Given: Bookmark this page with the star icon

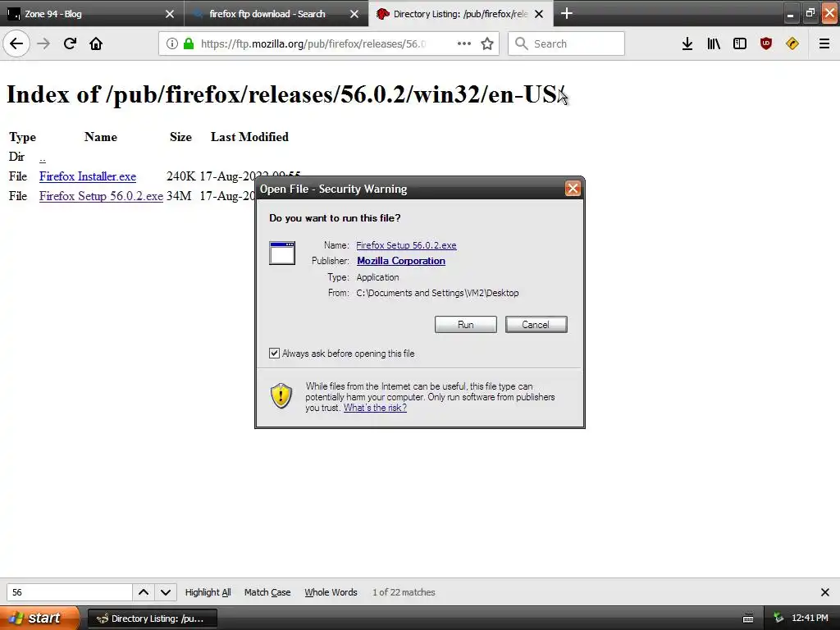Looking at the screenshot, I should [487, 43].
